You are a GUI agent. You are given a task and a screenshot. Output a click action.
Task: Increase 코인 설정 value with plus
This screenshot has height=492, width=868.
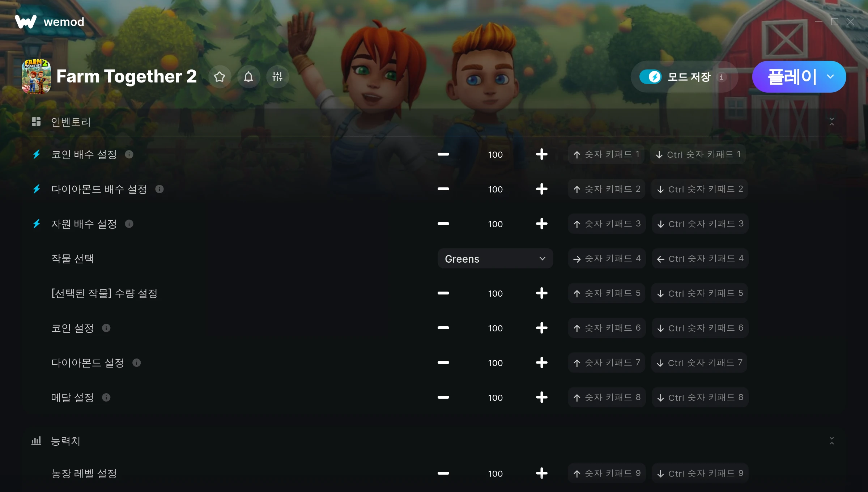[541, 328]
